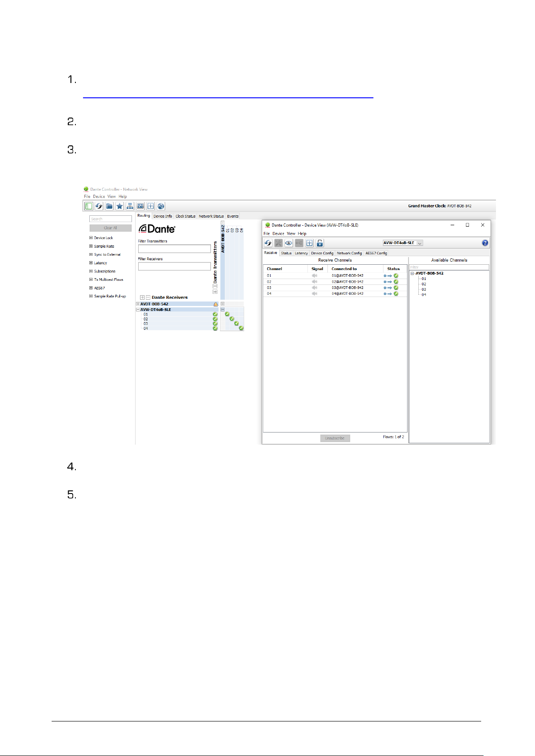Expand the Sample Rate Pull-up filter group
This screenshot has width=535, height=756.
click(x=91, y=296)
